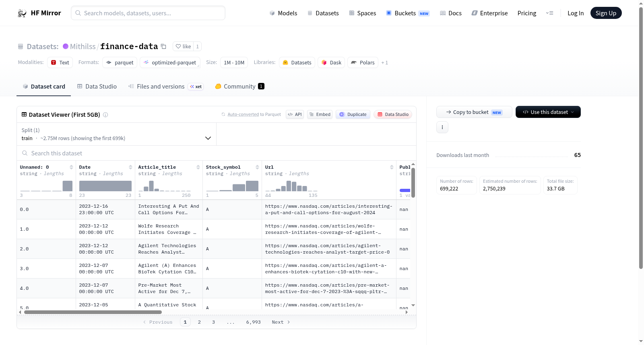This screenshot has width=644, height=345.
Task: Select the Polars library tag
Action: tap(363, 62)
